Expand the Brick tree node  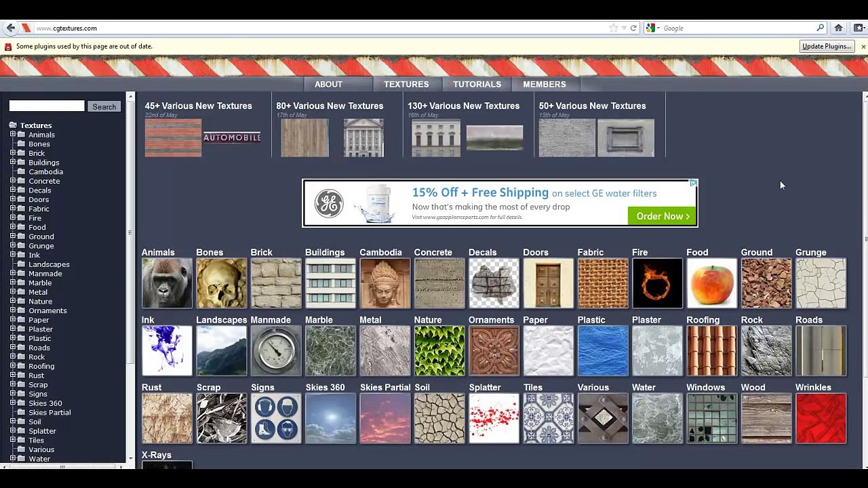(x=12, y=153)
